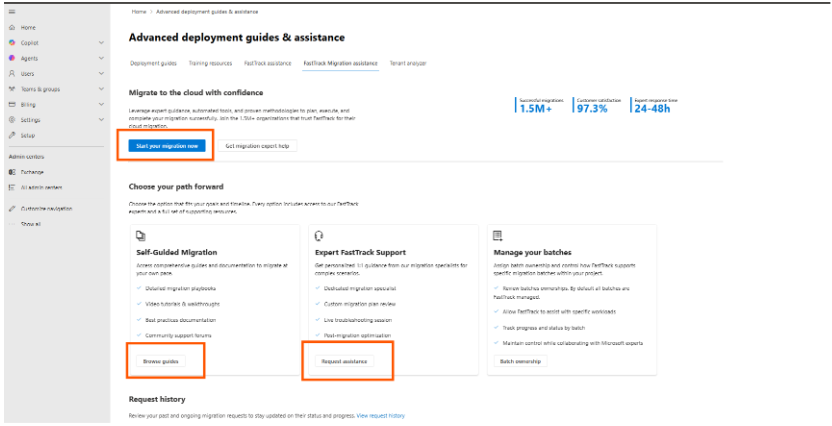Open the Exchange admin center icon

pos(12,172)
